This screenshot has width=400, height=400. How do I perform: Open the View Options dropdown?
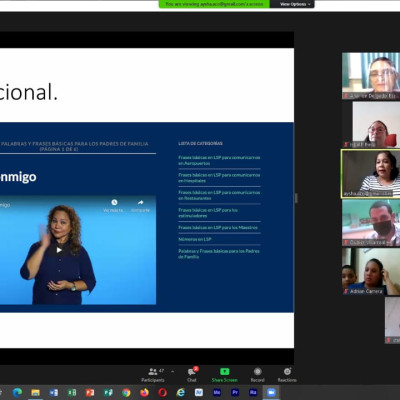click(292, 4)
